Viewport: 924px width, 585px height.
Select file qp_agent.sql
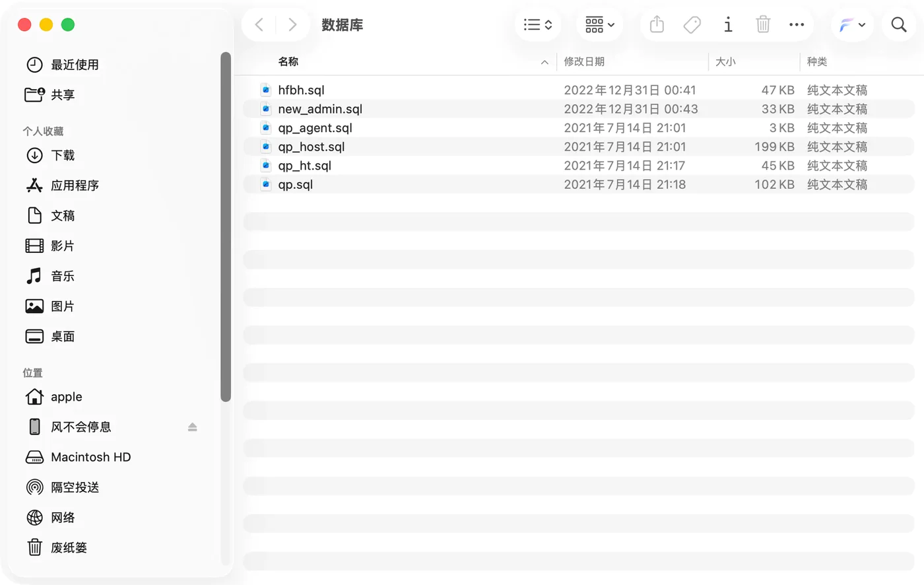[579, 127]
